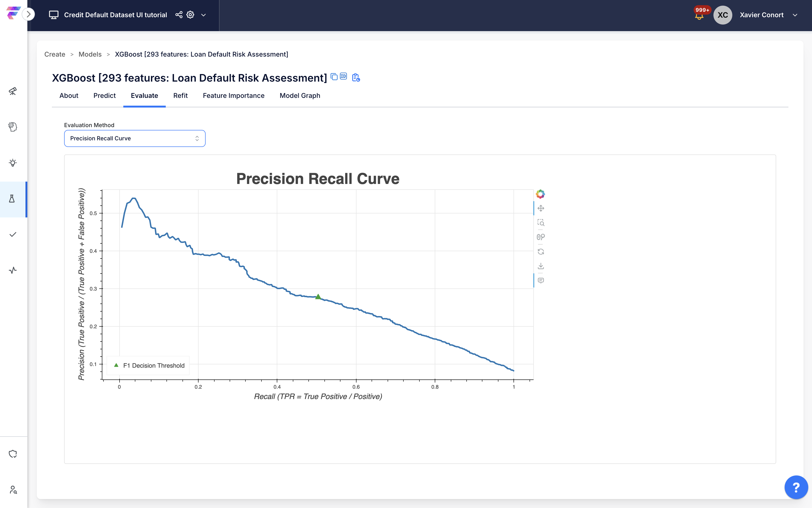Reset the chart view
The width and height of the screenshot is (812, 508).
point(541,252)
